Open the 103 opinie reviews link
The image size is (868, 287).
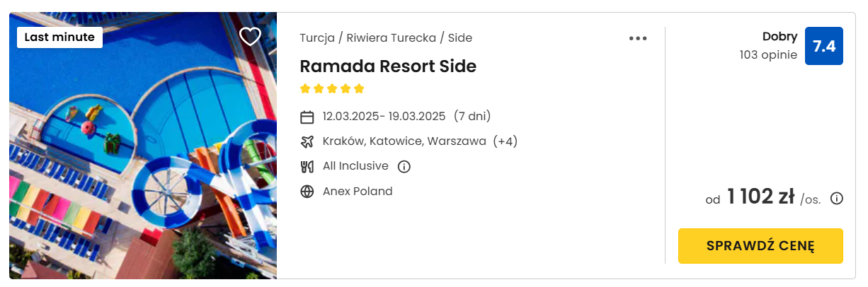(768, 54)
